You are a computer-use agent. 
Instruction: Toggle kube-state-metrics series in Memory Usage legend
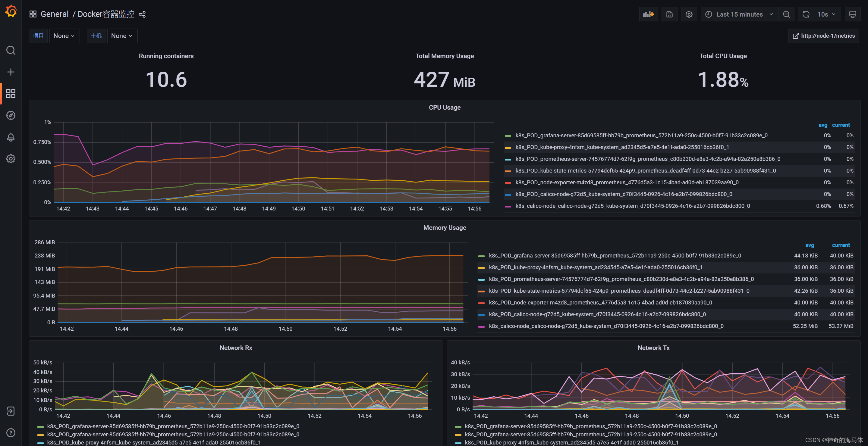pos(619,291)
